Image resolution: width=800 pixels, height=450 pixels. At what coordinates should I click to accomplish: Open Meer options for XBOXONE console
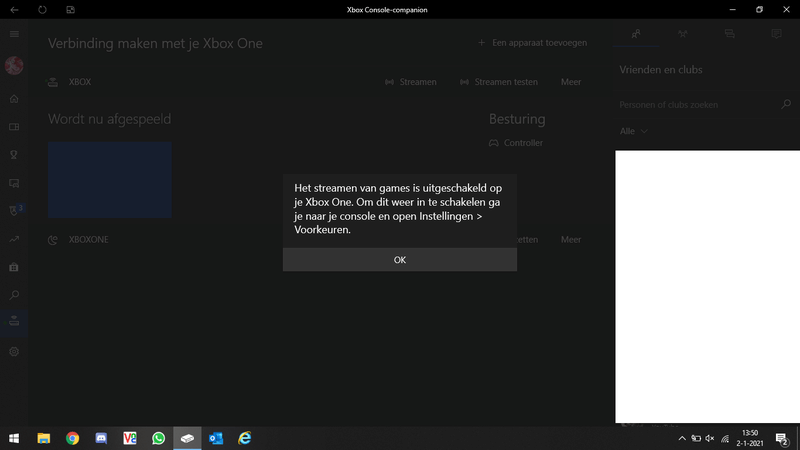571,239
